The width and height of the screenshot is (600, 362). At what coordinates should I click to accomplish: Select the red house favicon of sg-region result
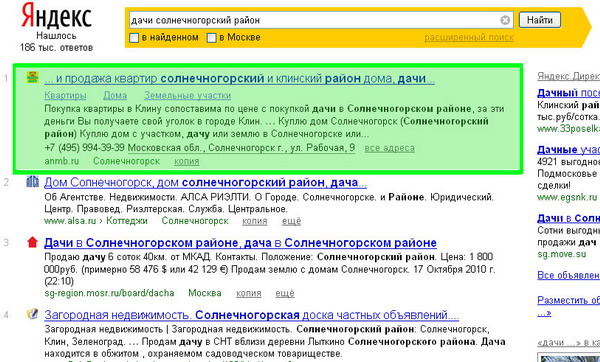pos(33,242)
